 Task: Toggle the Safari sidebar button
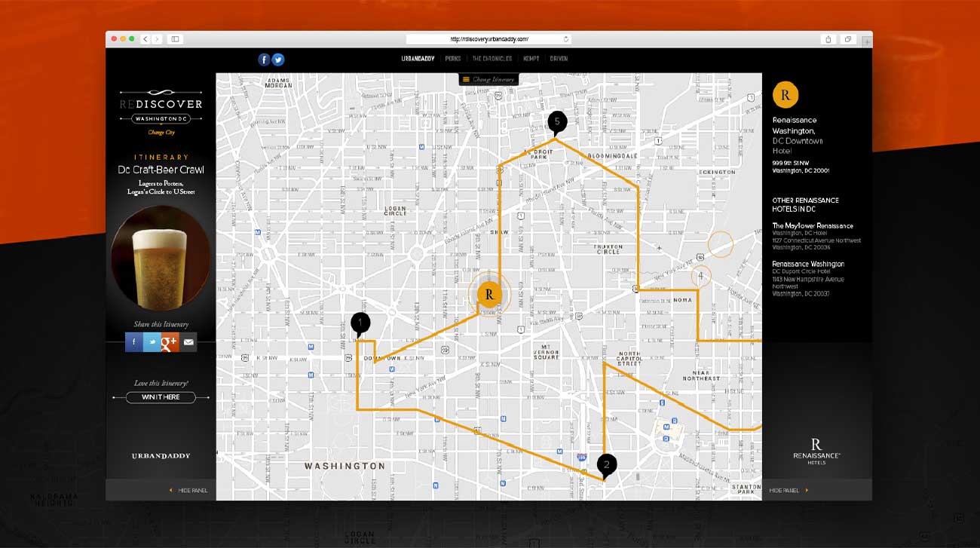(x=174, y=39)
